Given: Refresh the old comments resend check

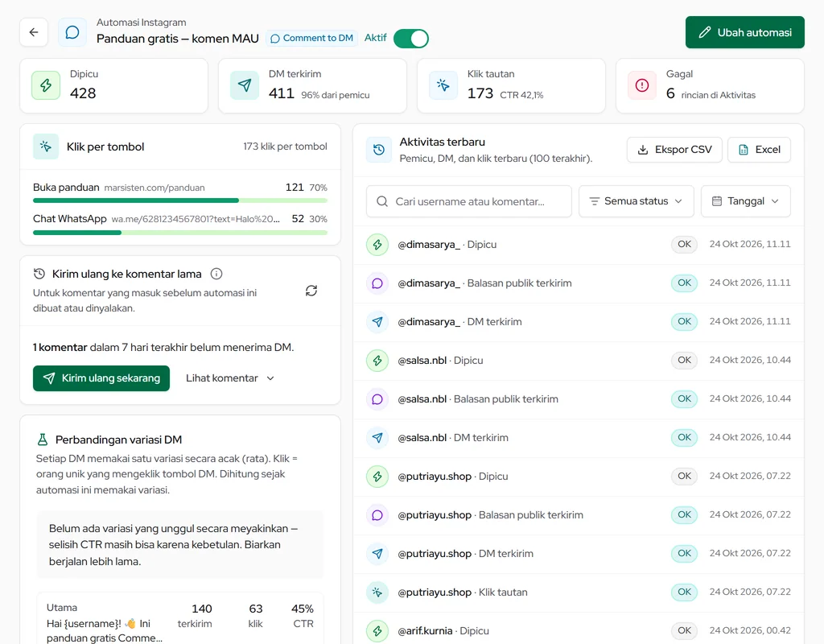Looking at the screenshot, I should pyautogui.click(x=311, y=291).
